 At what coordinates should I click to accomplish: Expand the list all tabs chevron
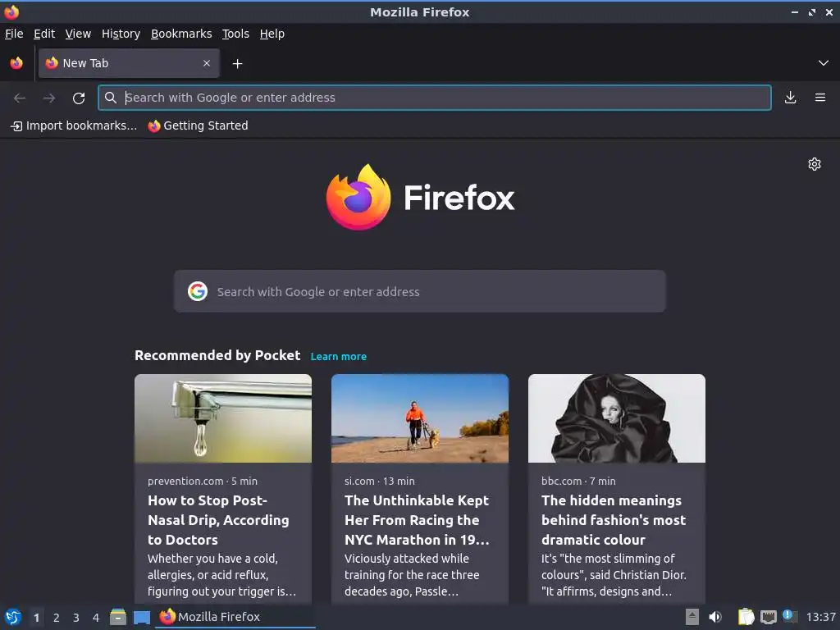click(x=824, y=63)
